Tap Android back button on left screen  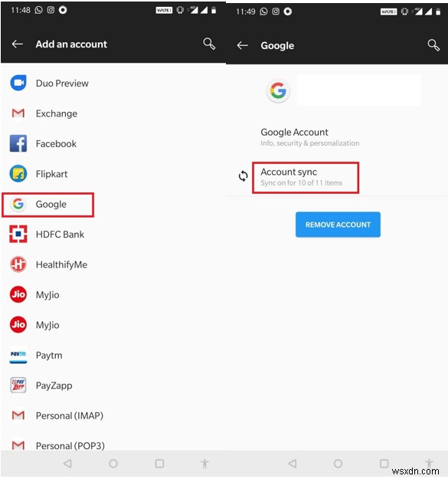pos(67,464)
